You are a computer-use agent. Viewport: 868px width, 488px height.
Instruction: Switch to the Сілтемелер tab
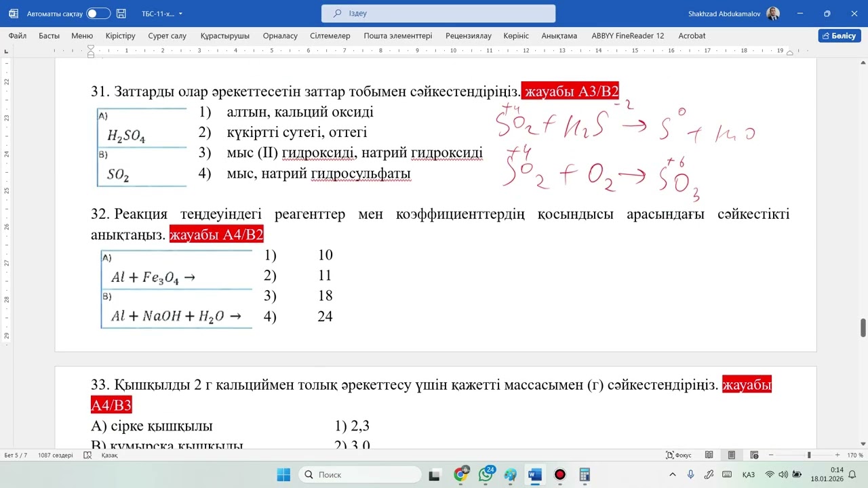330,36
